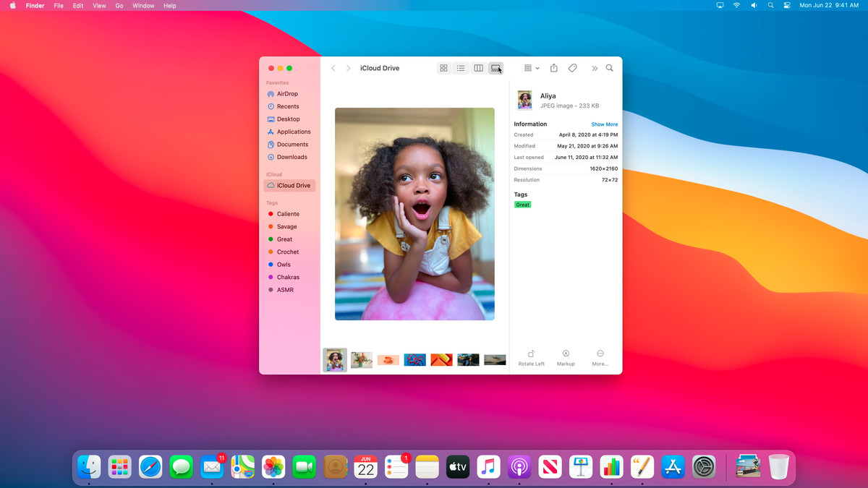This screenshot has width=868, height=488.
Task: Select the orange crab photo thumbnail
Action: click(x=388, y=359)
